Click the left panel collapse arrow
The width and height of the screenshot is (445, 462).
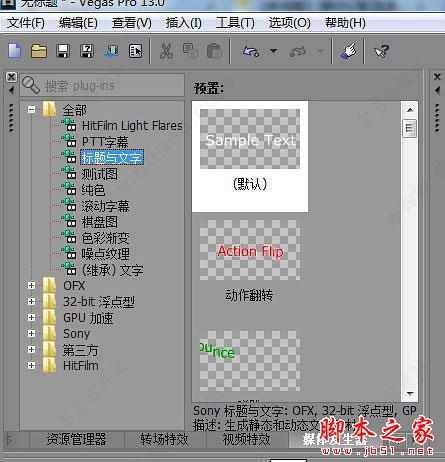(11, 90)
